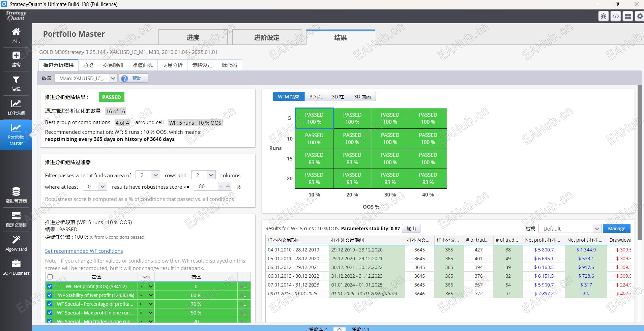This screenshot has height=331, width=644.
Task: Open the 交易明细 trade list tab
Action: point(113,65)
